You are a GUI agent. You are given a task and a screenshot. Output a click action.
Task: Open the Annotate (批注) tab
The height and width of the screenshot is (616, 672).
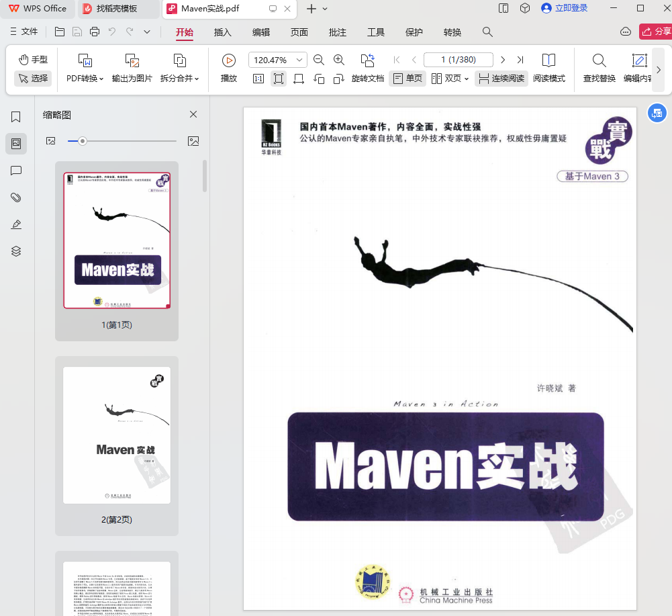(x=338, y=32)
